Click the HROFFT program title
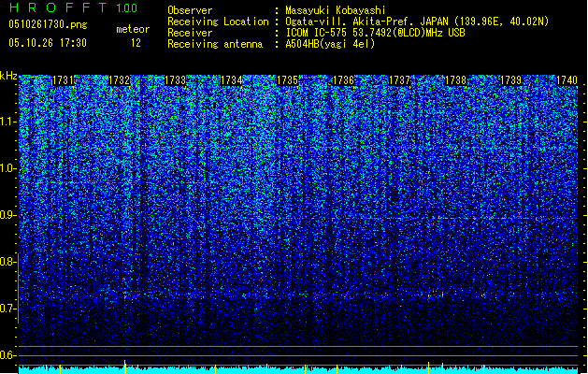588x374 pixels. (x=58, y=7)
